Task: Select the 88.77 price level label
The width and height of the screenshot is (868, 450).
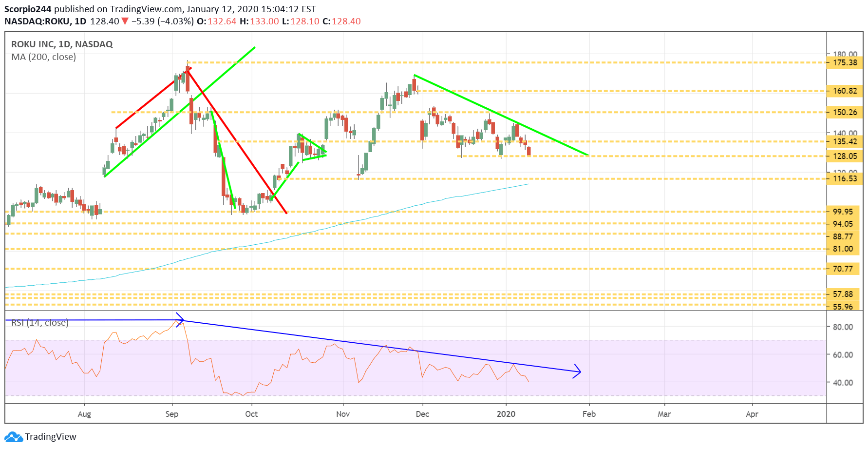Action: click(x=843, y=236)
